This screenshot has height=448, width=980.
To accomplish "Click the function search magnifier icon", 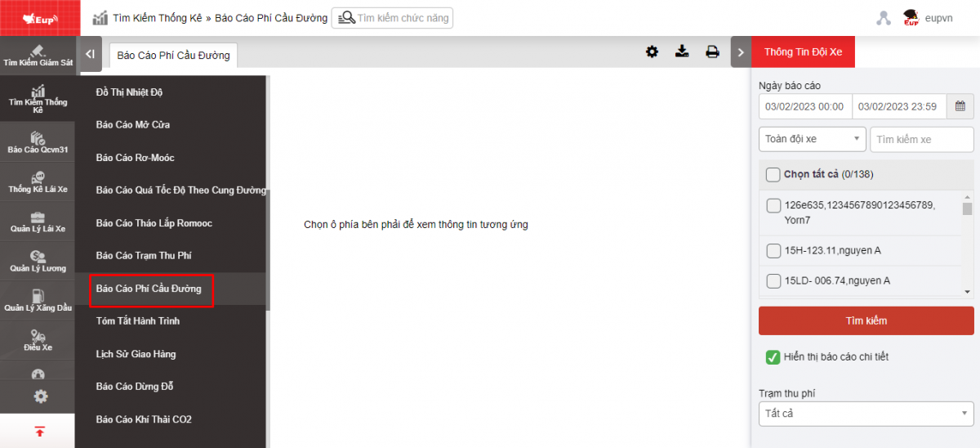I will coord(346,18).
